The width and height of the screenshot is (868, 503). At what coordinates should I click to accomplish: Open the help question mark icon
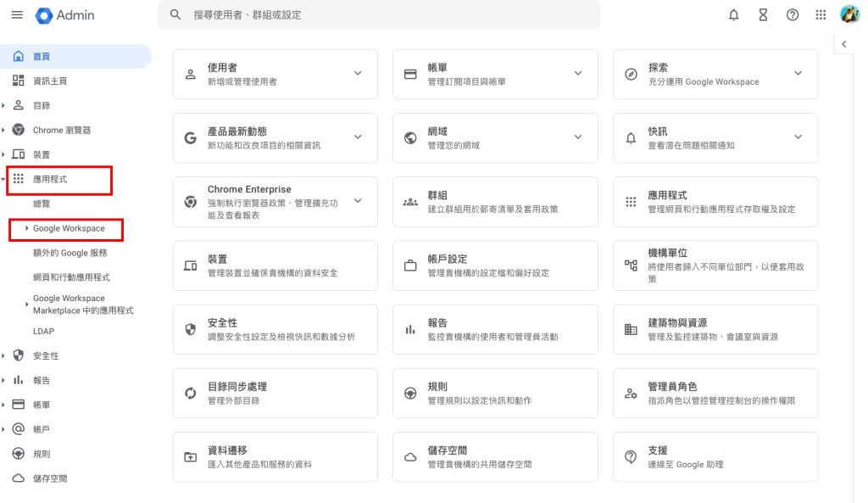(x=793, y=15)
